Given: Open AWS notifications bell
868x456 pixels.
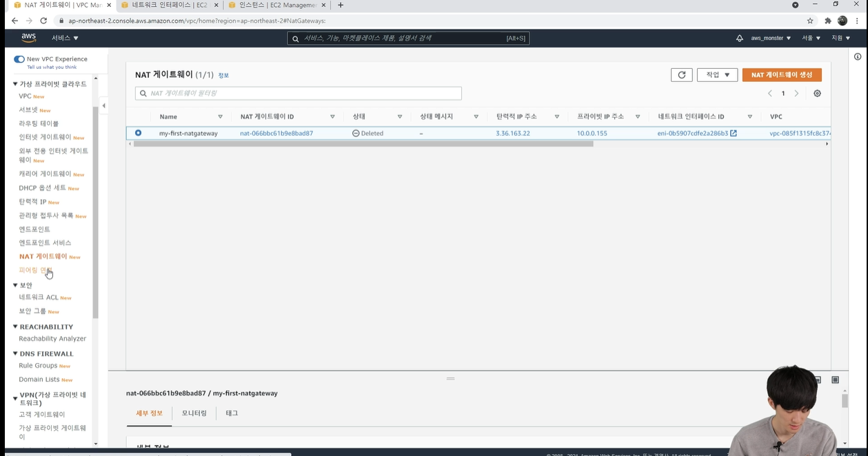Looking at the screenshot, I should 739,38.
